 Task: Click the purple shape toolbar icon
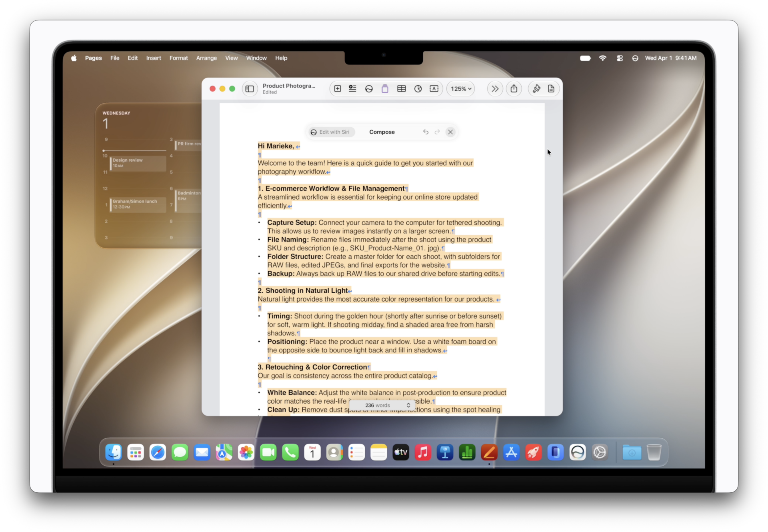[385, 89]
